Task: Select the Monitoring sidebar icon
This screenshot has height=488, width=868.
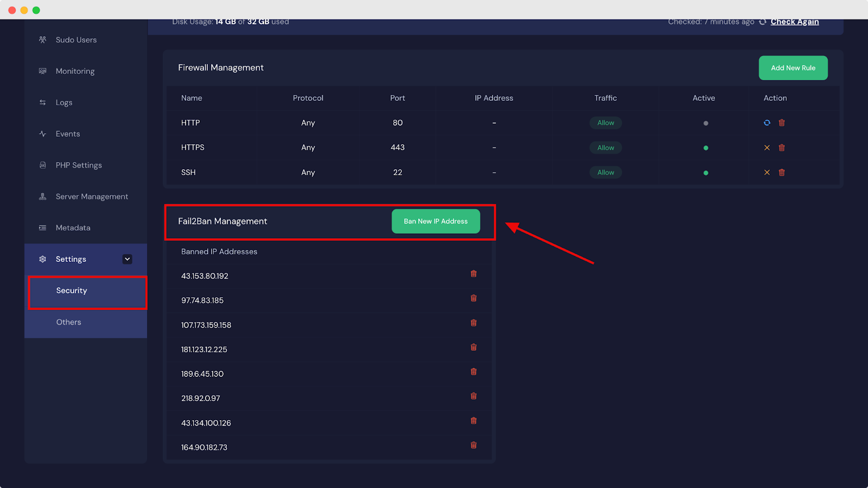Action: (x=43, y=71)
